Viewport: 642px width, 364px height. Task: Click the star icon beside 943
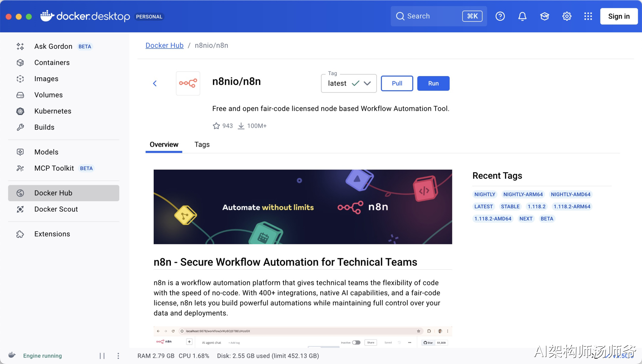(216, 126)
